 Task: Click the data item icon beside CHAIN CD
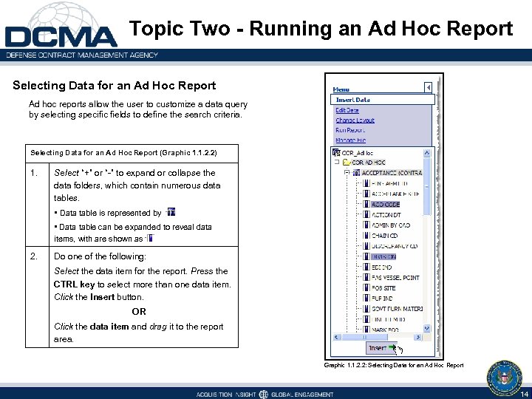click(x=366, y=236)
